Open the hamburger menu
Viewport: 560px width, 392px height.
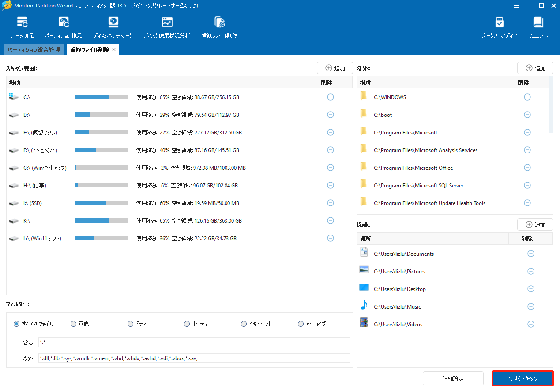(516, 6)
